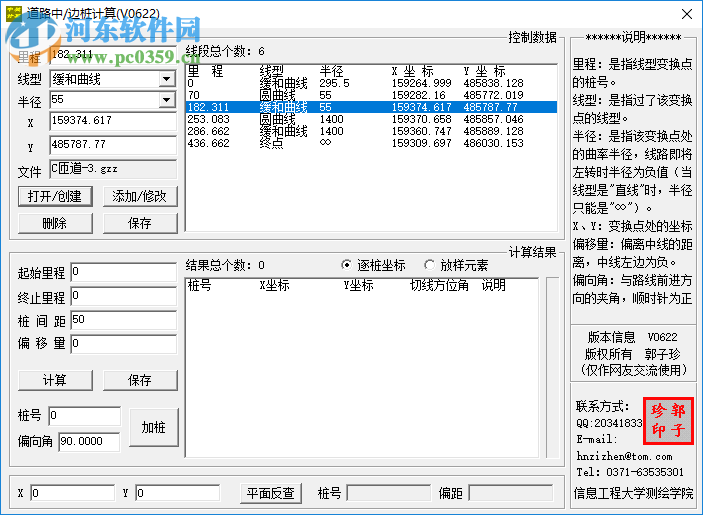Click the Tel: 0371-63535301 text

[x=630, y=472]
